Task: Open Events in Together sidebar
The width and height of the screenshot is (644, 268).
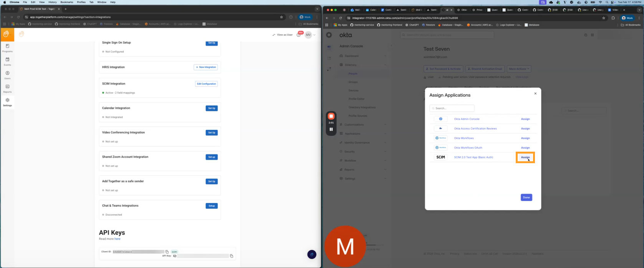Action: click(x=7, y=61)
